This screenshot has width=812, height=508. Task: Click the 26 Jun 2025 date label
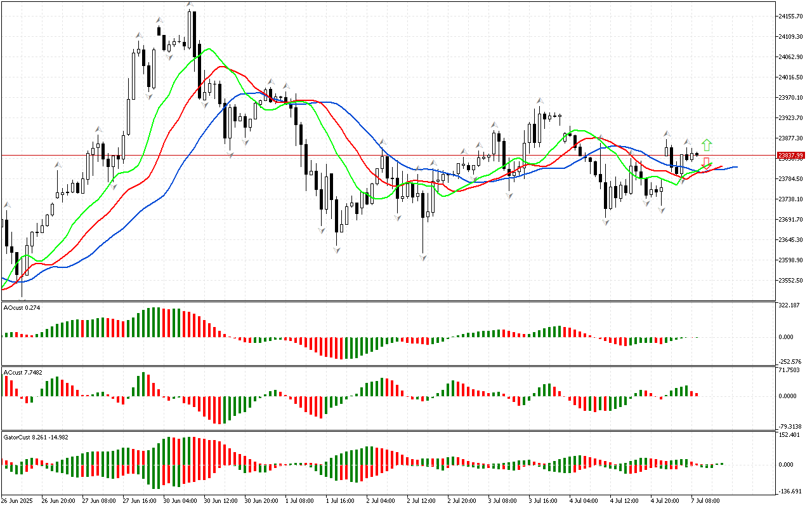tap(20, 500)
